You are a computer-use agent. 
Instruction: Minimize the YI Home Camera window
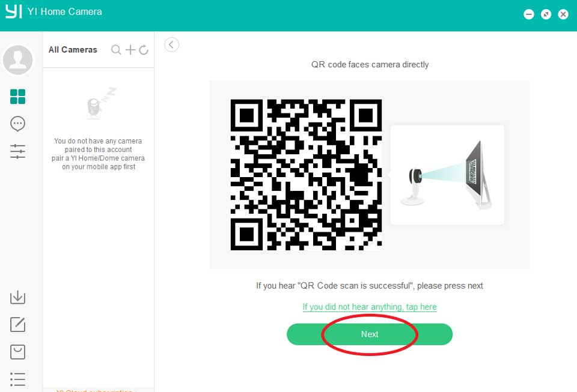[x=529, y=14]
